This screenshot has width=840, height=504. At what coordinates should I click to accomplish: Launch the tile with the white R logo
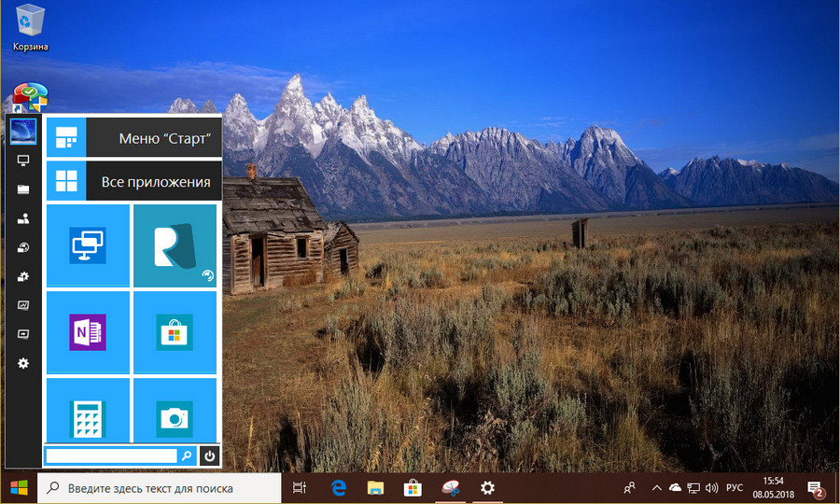click(175, 245)
